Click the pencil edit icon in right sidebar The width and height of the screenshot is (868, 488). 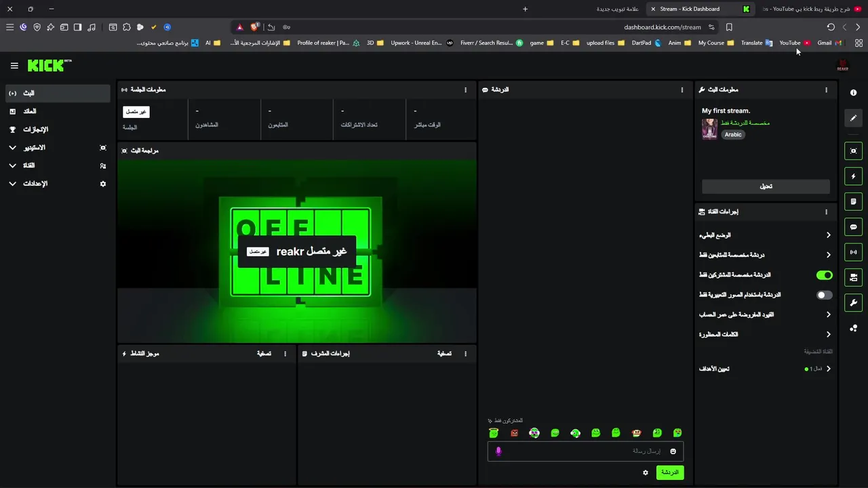click(854, 118)
